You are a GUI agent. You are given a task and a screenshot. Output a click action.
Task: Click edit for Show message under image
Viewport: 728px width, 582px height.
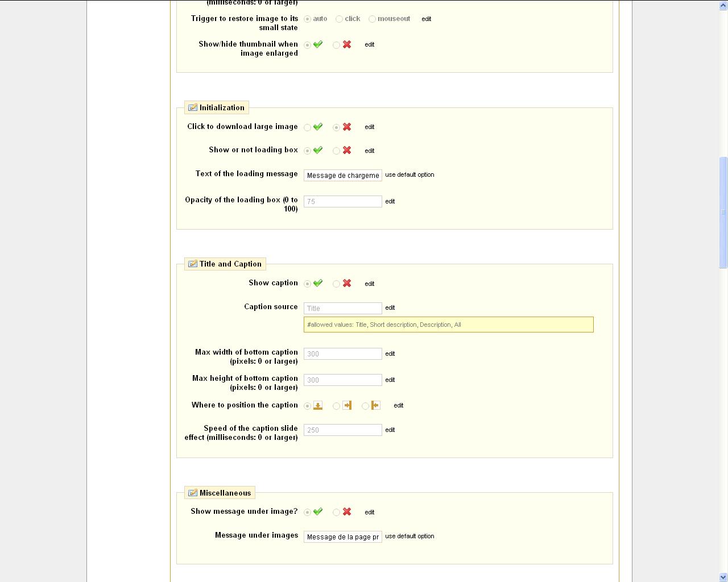(369, 512)
